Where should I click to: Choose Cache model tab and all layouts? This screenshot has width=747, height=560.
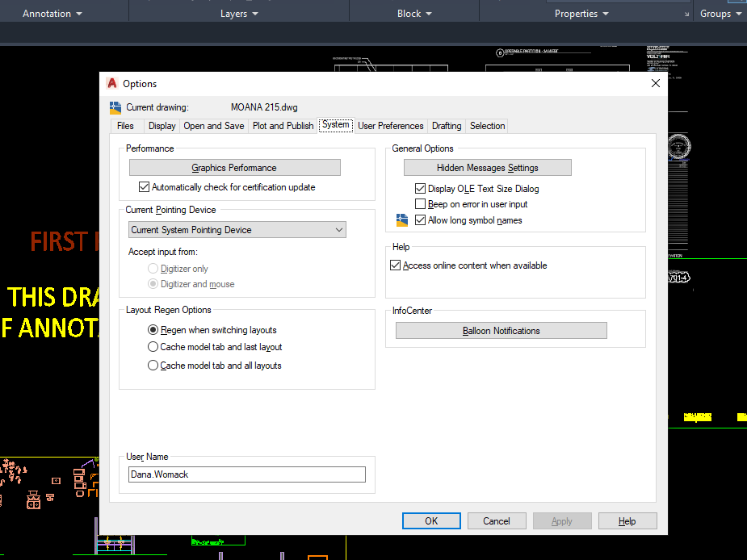click(x=153, y=366)
